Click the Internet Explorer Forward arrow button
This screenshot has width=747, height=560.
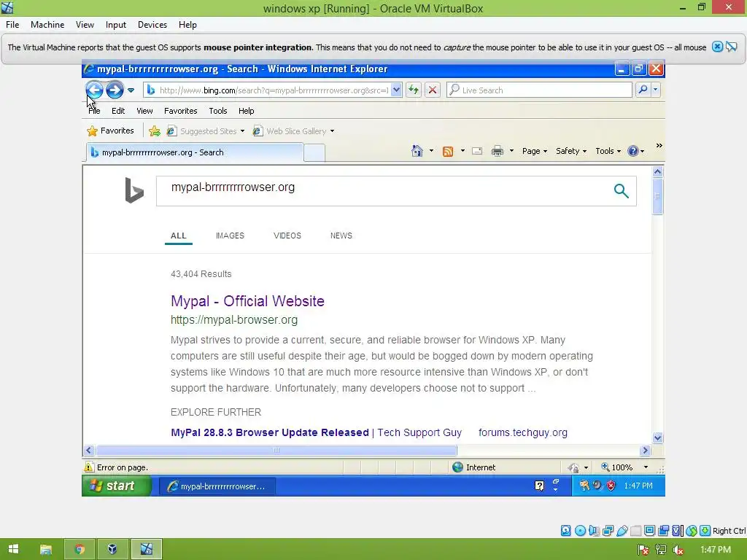pos(115,90)
